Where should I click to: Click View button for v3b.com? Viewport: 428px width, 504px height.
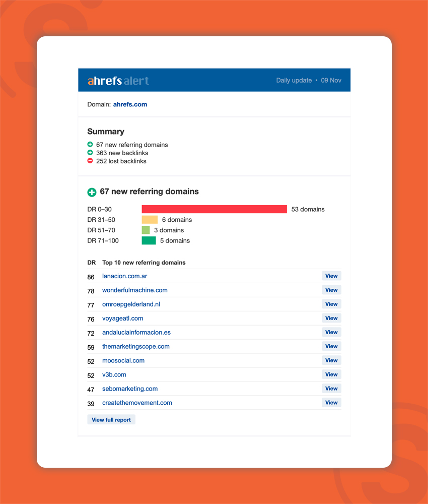[331, 374]
